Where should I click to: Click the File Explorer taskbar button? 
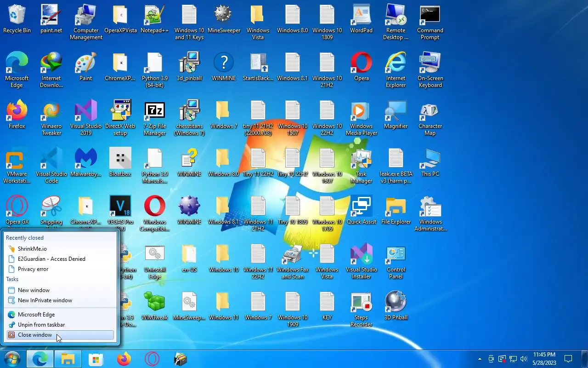[68, 359]
